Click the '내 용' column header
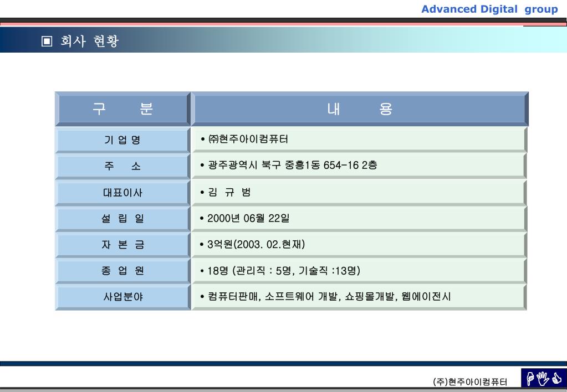Viewport: 567px width, 392px height. click(x=360, y=109)
